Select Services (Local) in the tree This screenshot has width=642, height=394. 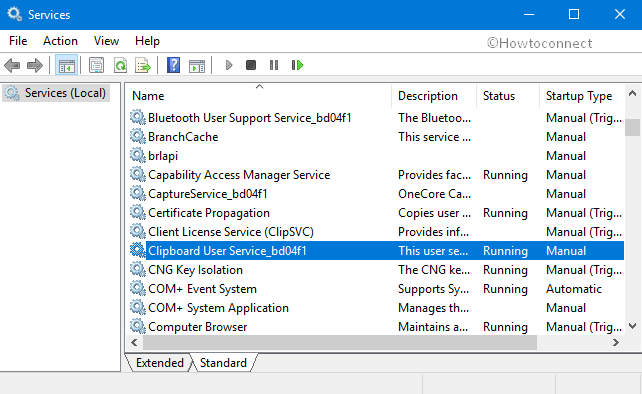point(56,93)
